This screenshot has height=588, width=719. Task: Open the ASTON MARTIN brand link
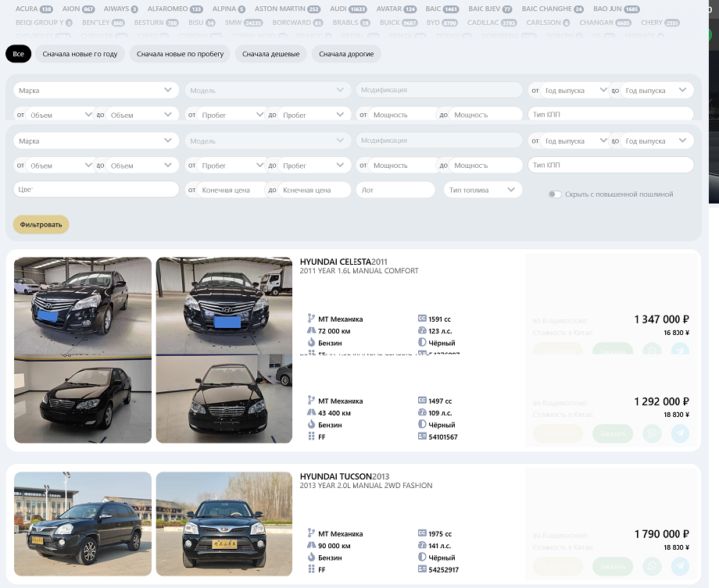pyautogui.click(x=288, y=9)
